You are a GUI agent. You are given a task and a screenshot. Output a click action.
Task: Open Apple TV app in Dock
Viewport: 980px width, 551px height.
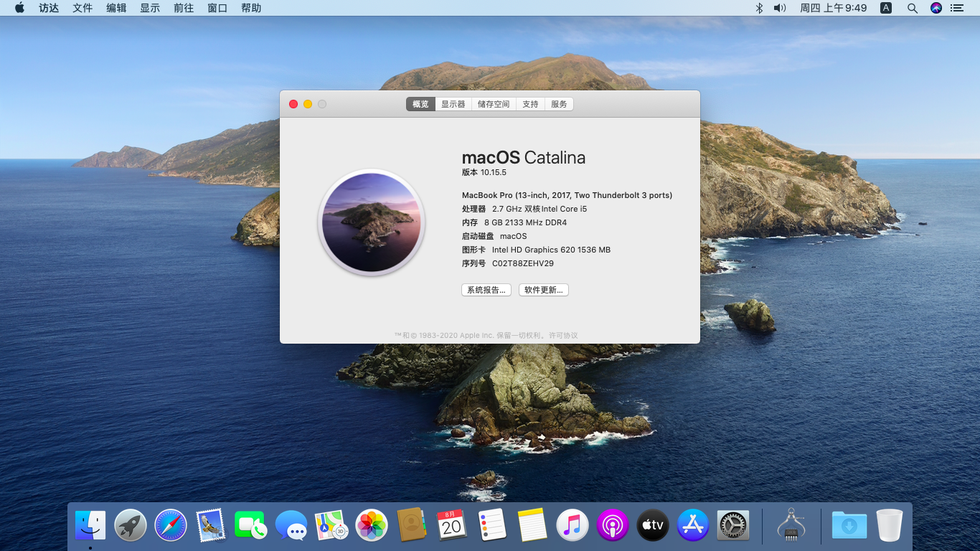point(653,526)
